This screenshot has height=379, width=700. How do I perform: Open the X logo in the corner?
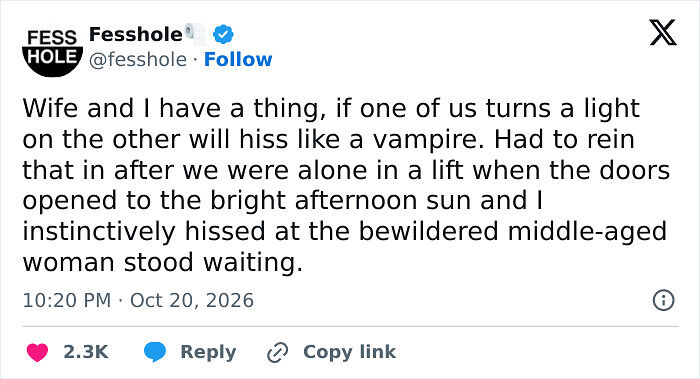pos(663,32)
